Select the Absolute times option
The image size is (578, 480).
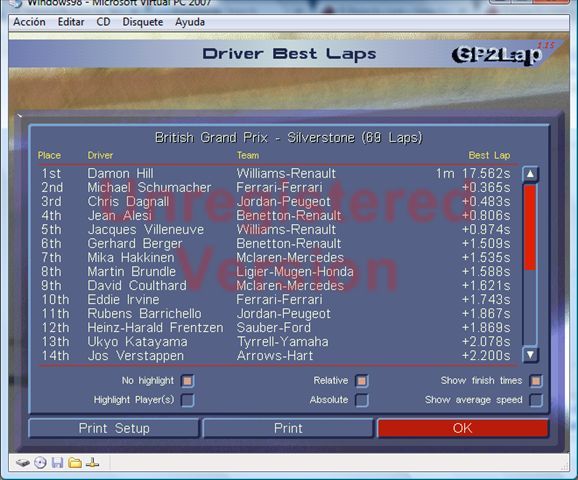[362, 400]
